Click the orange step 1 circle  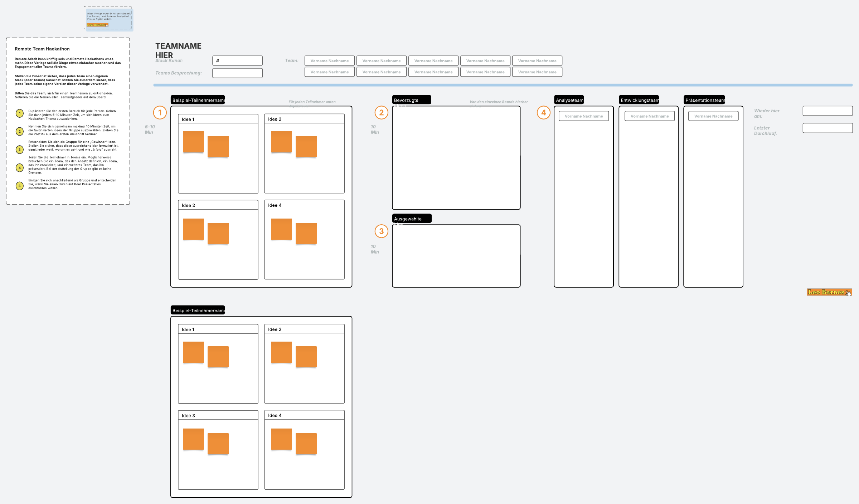point(160,113)
